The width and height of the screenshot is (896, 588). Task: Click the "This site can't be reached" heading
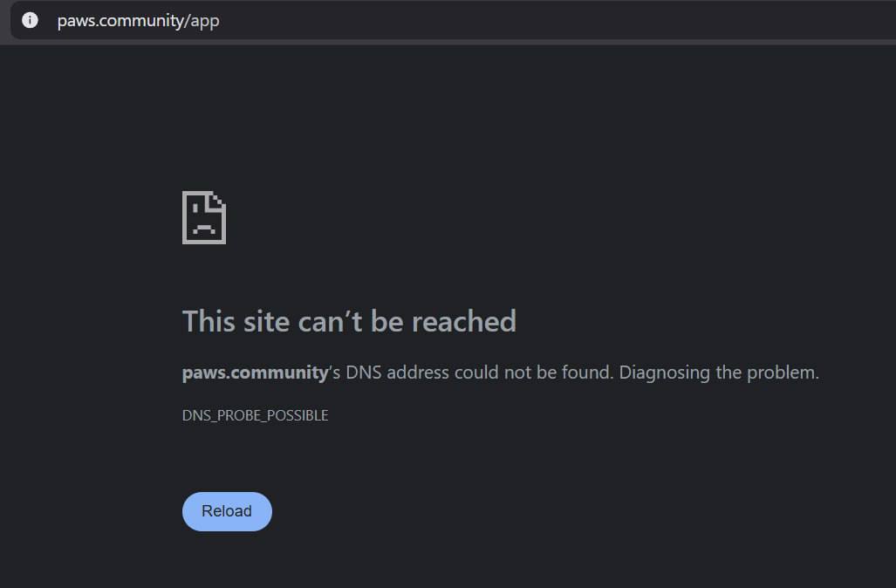[349, 321]
